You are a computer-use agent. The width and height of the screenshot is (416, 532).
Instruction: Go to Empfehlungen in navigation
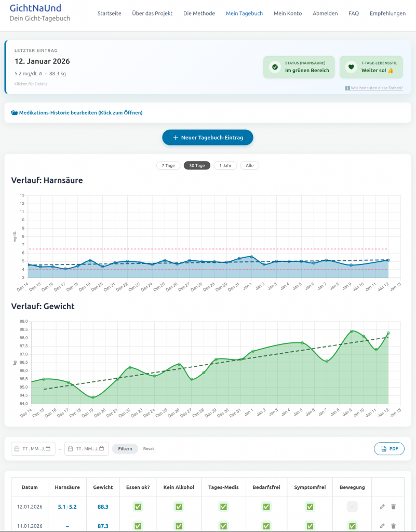[387, 14]
